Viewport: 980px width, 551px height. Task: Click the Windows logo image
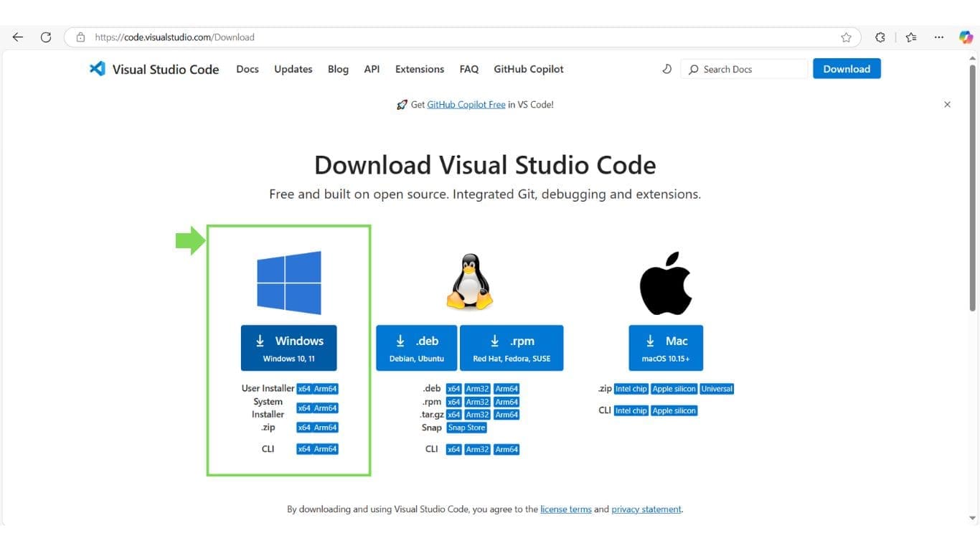tap(289, 283)
